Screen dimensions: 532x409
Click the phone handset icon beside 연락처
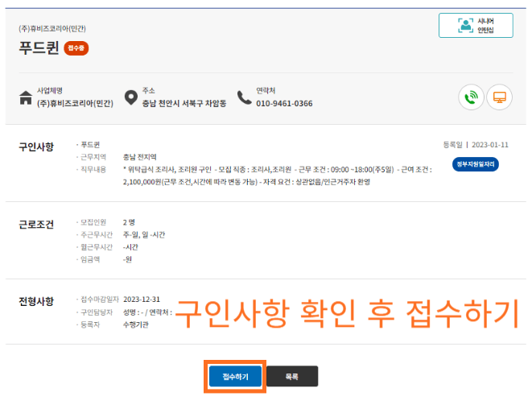pyautogui.click(x=245, y=97)
